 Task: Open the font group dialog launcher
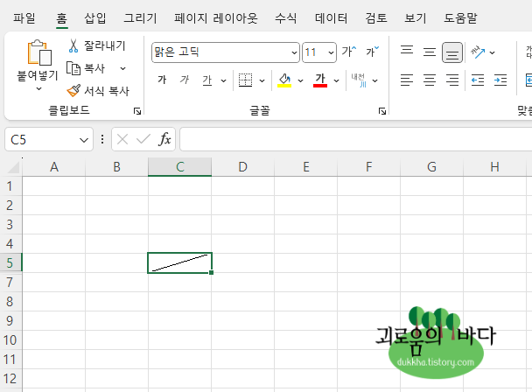click(382, 111)
